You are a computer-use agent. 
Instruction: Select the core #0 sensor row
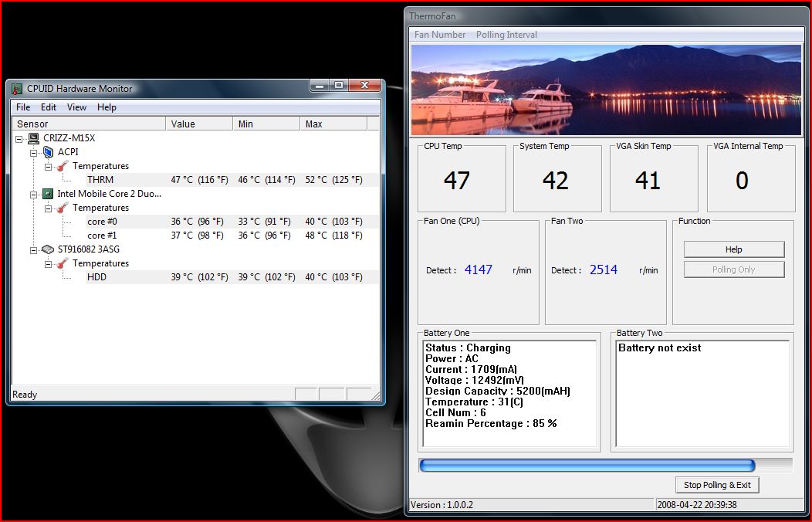click(x=232, y=222)
